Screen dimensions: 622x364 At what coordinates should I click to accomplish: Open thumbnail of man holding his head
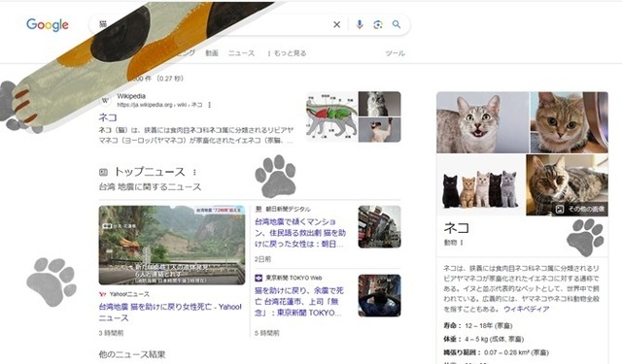[379, 295]
